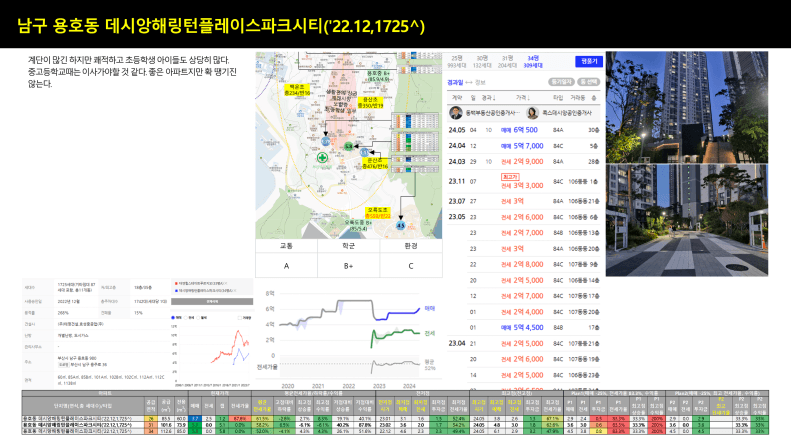Click the 오륙도중 B+ label on map
This screenshot has width=791, height=445.
click(x=358, y=226)
